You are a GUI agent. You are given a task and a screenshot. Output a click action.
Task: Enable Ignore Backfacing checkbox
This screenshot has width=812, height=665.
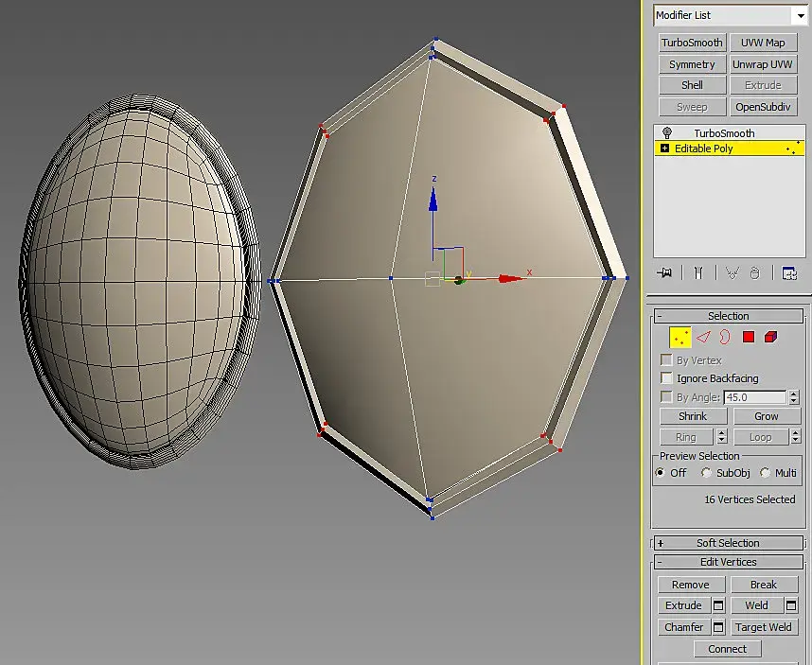pyautogui.click(x=666, y=378)
